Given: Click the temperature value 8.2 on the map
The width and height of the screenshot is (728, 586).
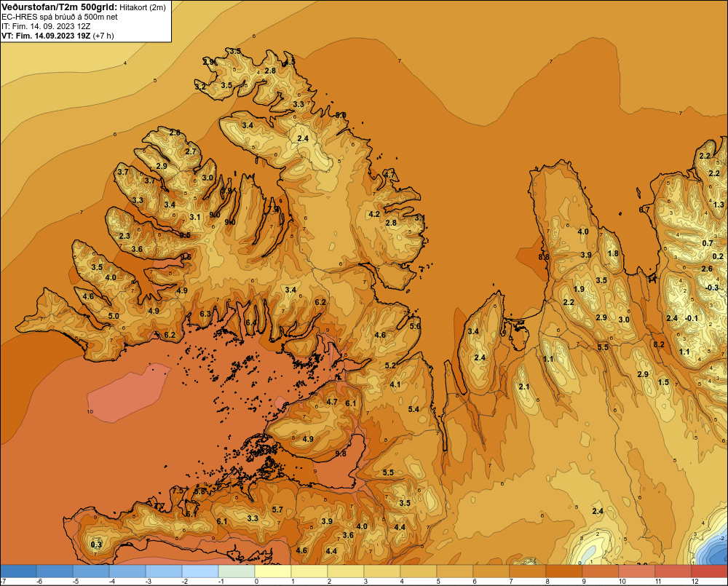Looking at the screenshot, I should (659, 344).
